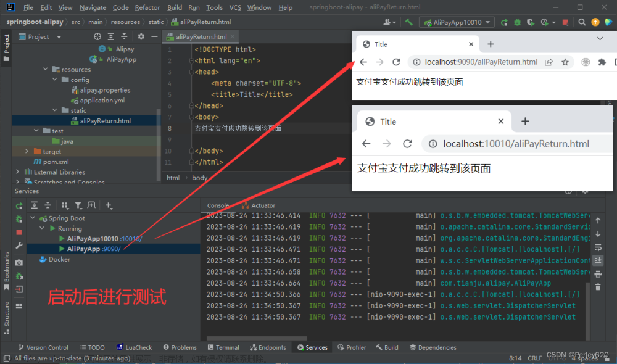Image resolution: width=617 pixels, height=364 pixels.
Task: Collapse the test folder
Action: (36, 131)
